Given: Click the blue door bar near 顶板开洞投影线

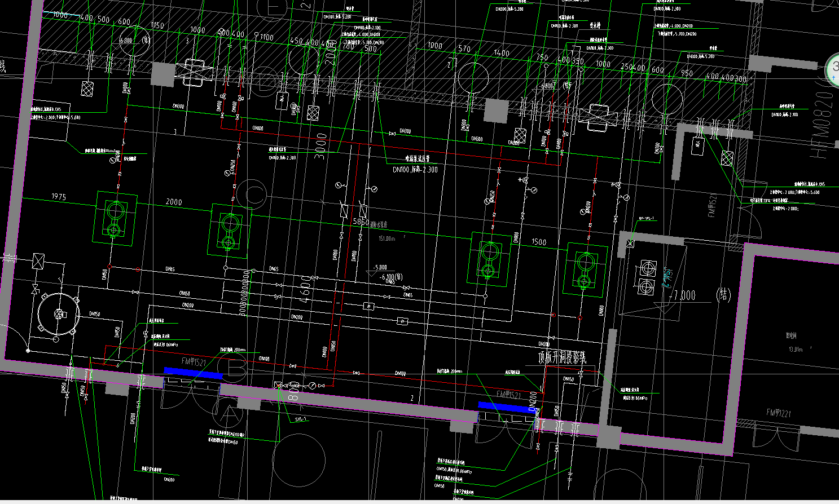Looking at the screenshot, I should tap(507, 408).
